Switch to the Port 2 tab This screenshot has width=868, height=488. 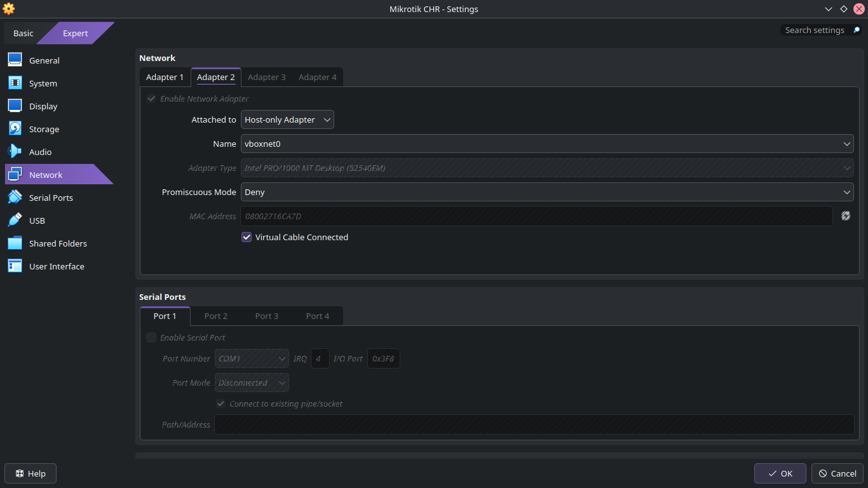click(x=216, y=316)
